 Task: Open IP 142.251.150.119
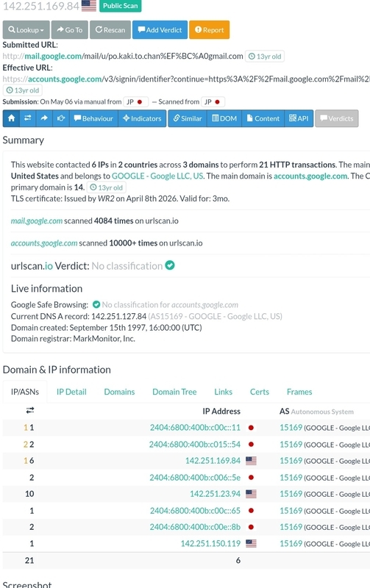(x=210, y=543)
